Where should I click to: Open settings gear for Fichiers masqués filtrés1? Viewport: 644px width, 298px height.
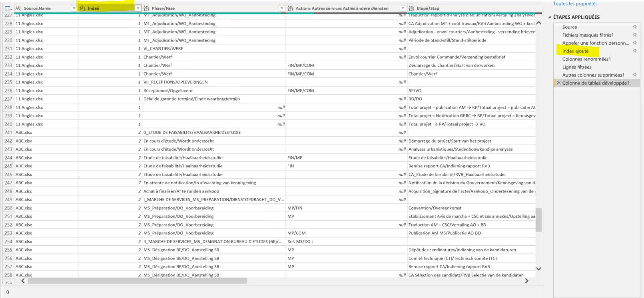click(x=634, y=35)
